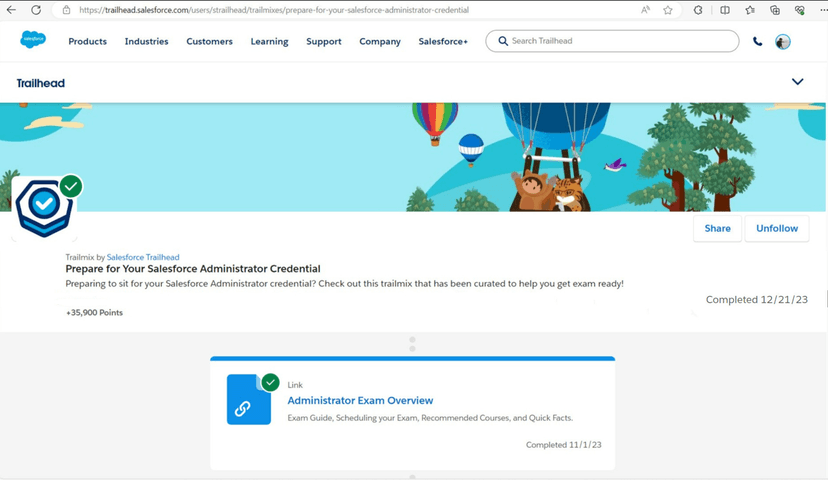Click the Administrator Exam Overview link icon
The width and height of the screenshot is (828, 480).
[248, 400]
